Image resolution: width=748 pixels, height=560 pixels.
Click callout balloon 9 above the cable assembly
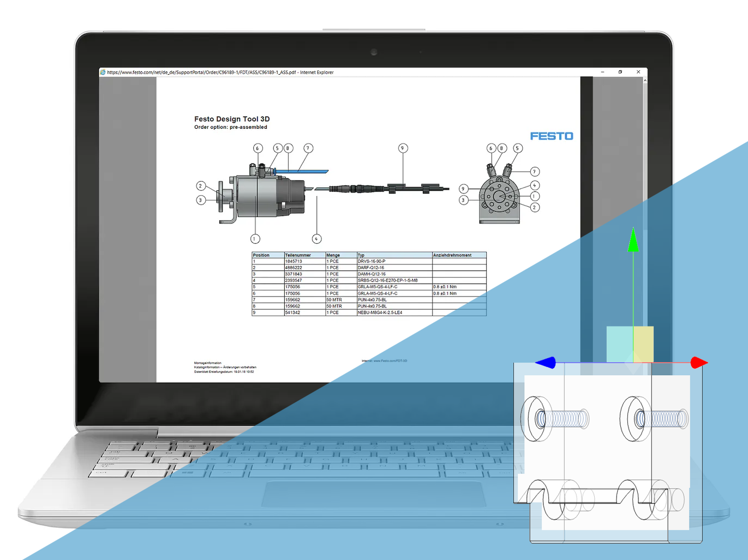(402, 147)
